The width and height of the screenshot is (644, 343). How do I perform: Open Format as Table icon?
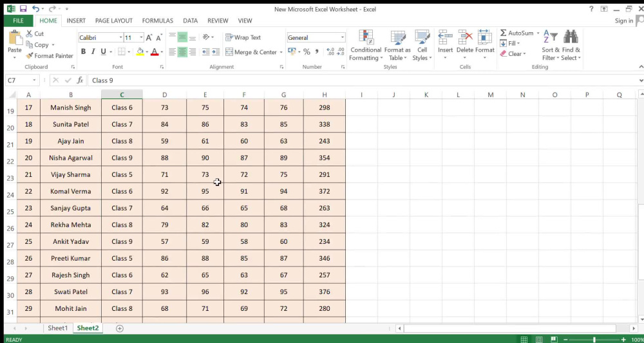[397, 37]
